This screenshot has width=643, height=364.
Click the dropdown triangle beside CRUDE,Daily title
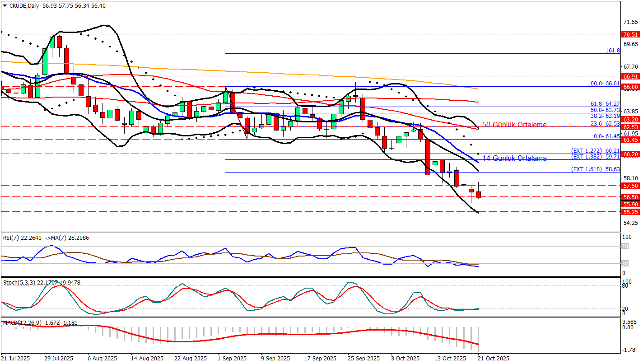point(4,6)
